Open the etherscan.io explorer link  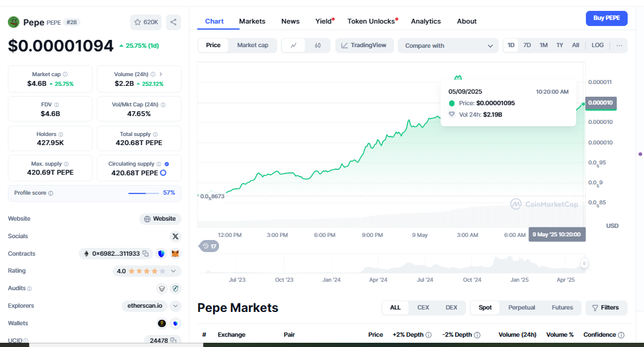tap(145, 306)
